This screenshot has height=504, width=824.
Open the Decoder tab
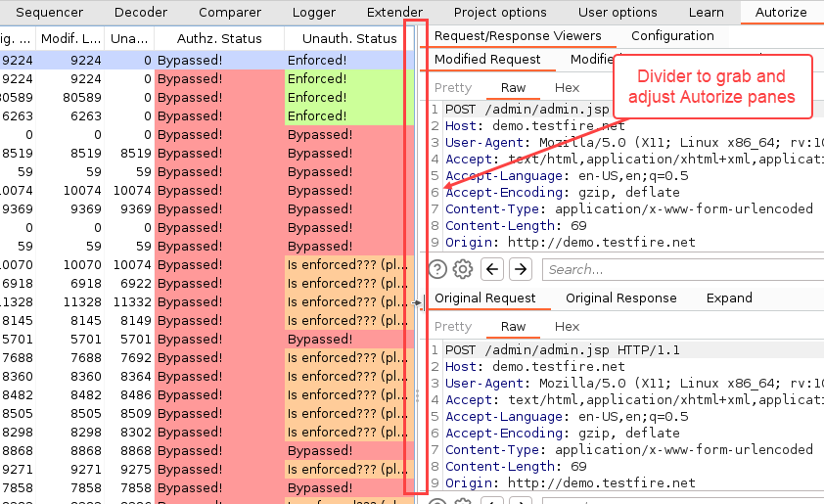tap(140, 13)
